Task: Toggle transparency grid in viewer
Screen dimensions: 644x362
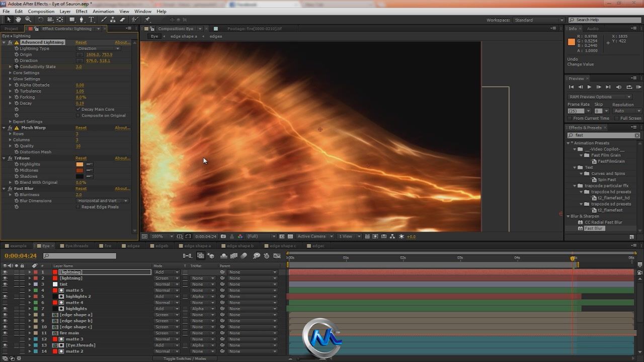Action: click(x=290, y=236)
